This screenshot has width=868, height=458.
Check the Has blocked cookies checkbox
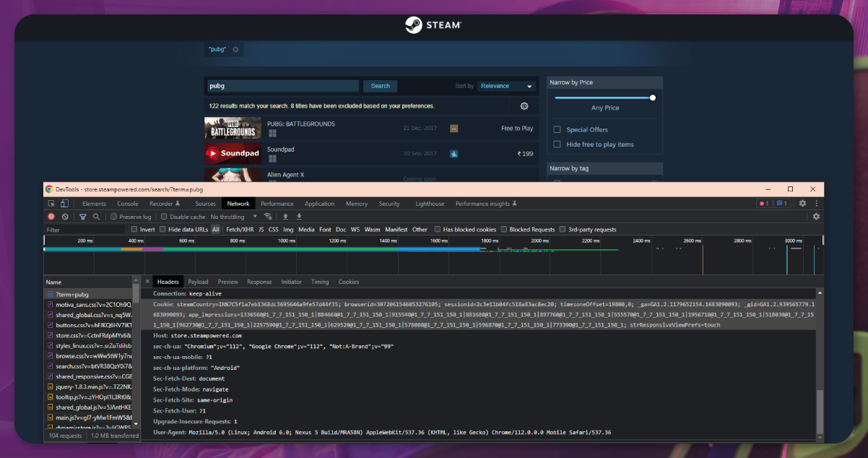438,230
